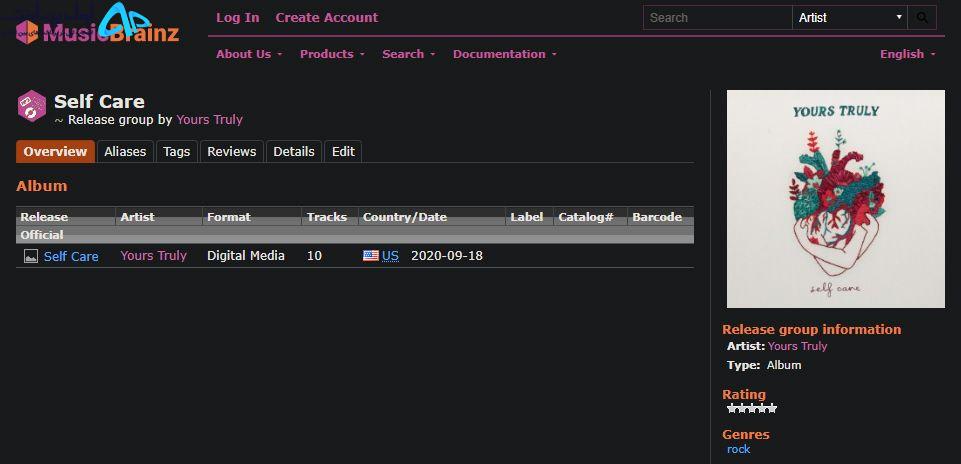Image resolution: width=961 pixels, height=464 pixels.
Task: Rate the release group five stars
Action: click(772, 408)
